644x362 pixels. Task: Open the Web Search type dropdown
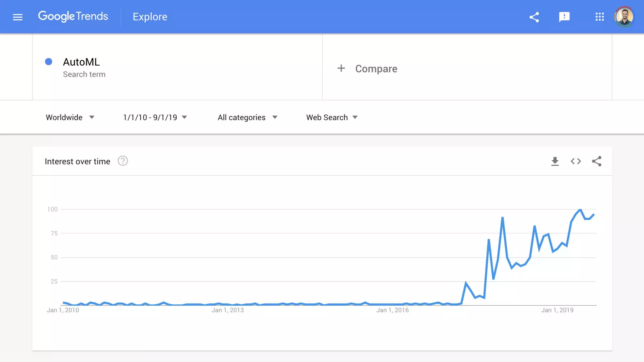coord(332,118)
